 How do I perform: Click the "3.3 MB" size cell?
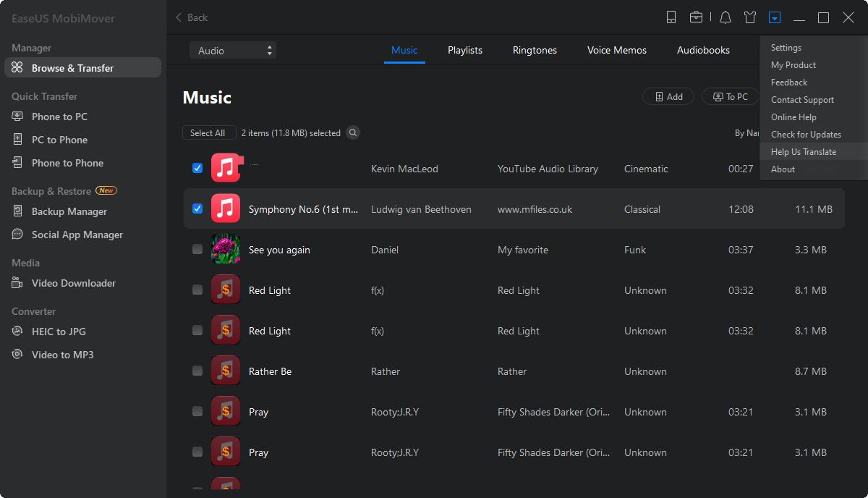810,250
